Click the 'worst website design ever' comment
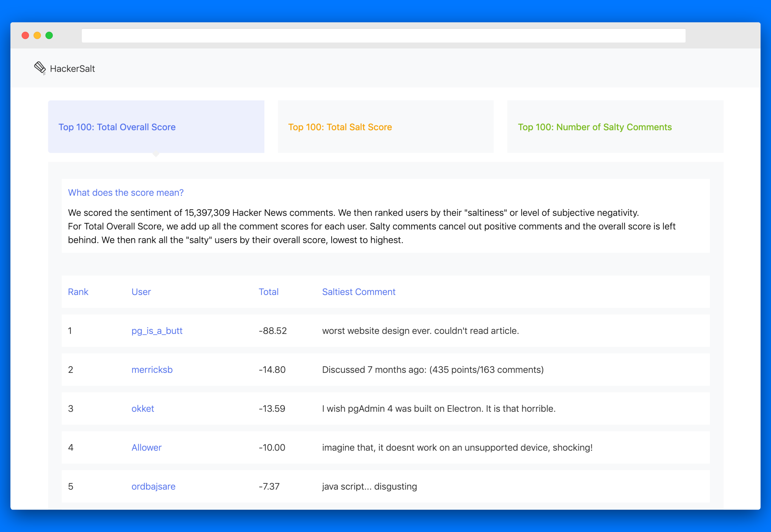Screen dimensions: 771x532 [x=420, y=331]
